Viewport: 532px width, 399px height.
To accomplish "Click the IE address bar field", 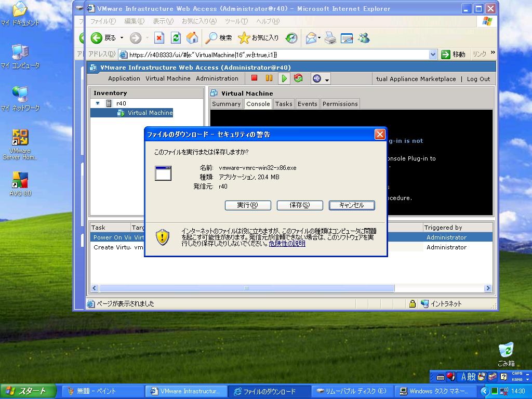I will click(274, 55).
